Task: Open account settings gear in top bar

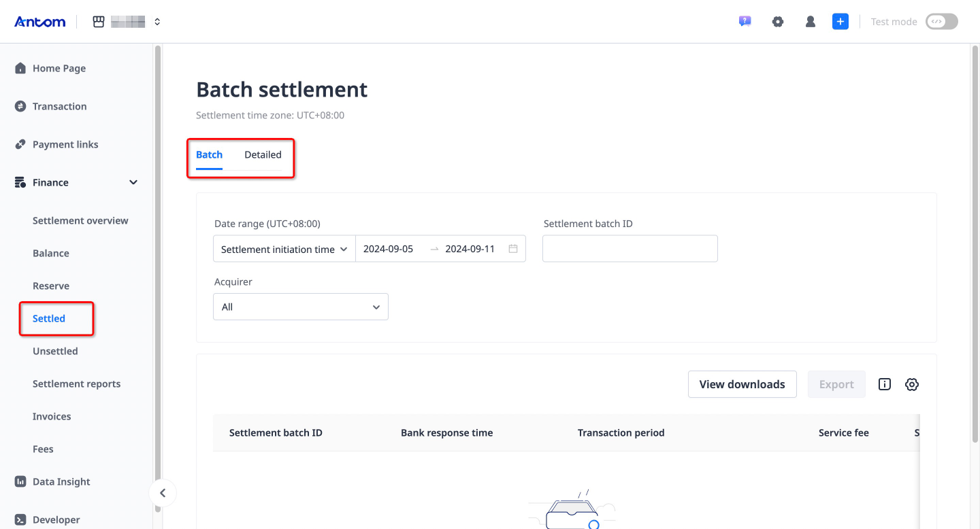Action: coord(778,21)
